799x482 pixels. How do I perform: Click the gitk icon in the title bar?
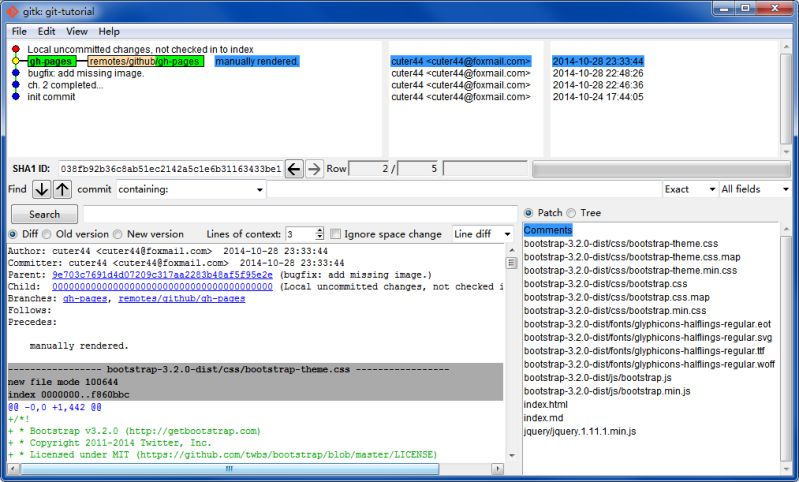pos(12,11)
